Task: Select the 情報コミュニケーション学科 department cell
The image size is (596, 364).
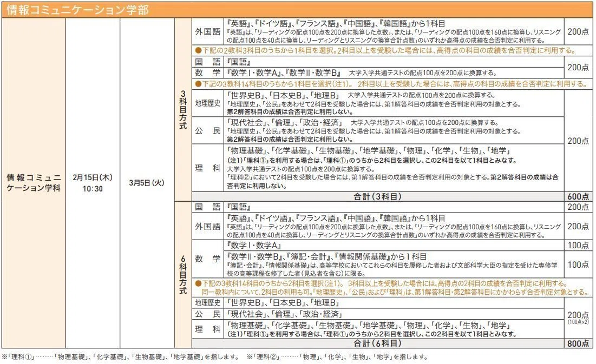Action: coord(34,183)
